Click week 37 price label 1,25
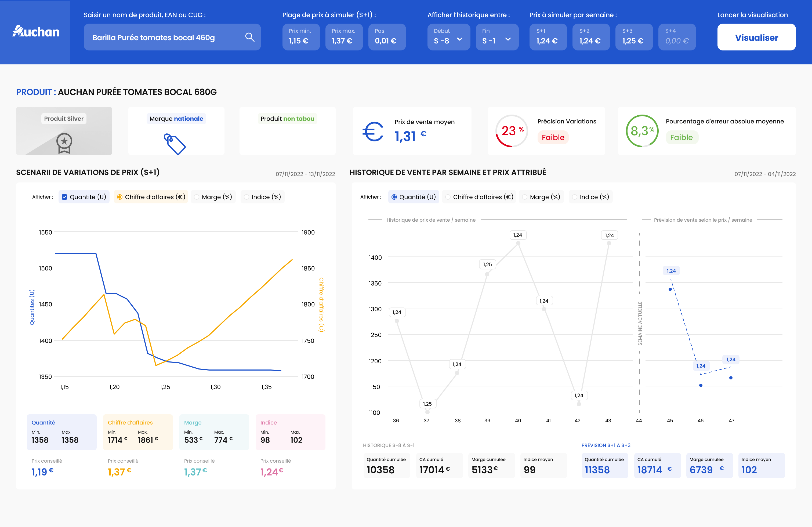 427,404
